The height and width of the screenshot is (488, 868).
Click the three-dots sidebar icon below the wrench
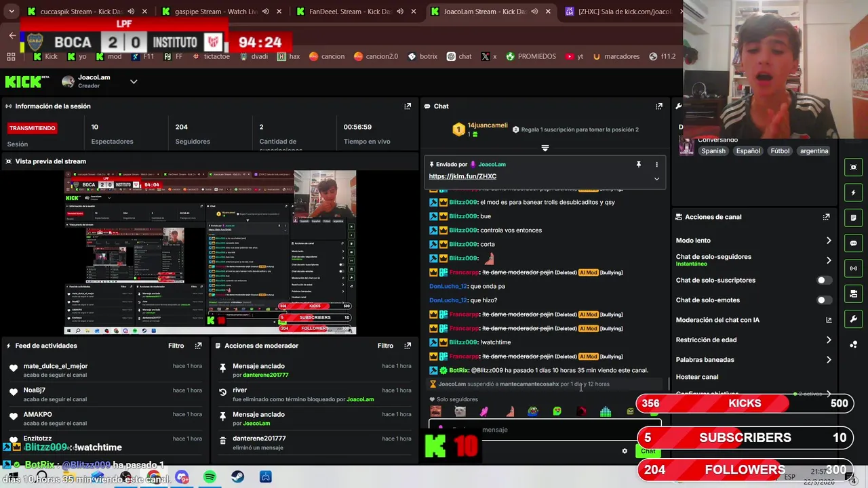tap(853, 344)
